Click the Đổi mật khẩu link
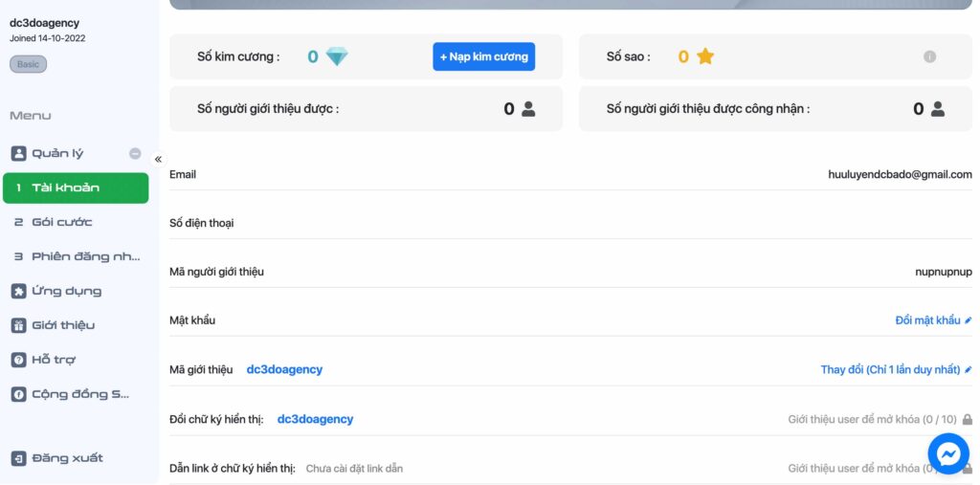The image size is (980, 485). coord(926,320)
